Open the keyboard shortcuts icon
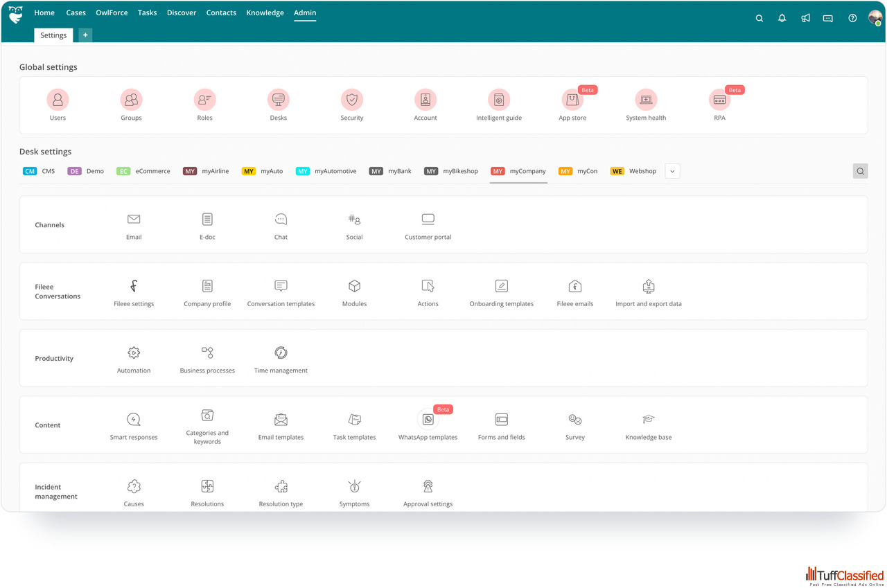The image size is (887, 588). (x=828, y=19)
